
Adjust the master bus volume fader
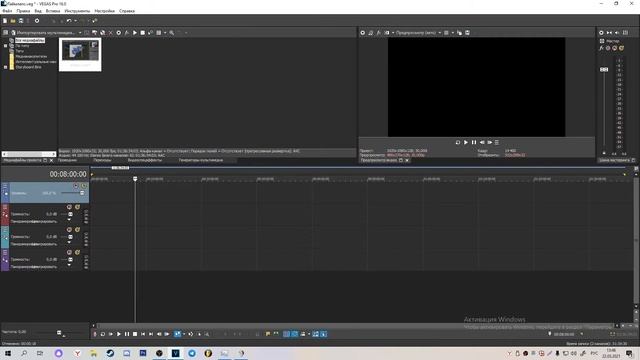click(604, 70)
